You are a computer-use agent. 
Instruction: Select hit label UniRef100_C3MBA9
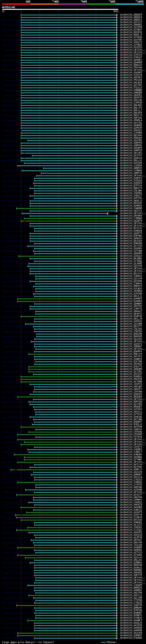131,218
